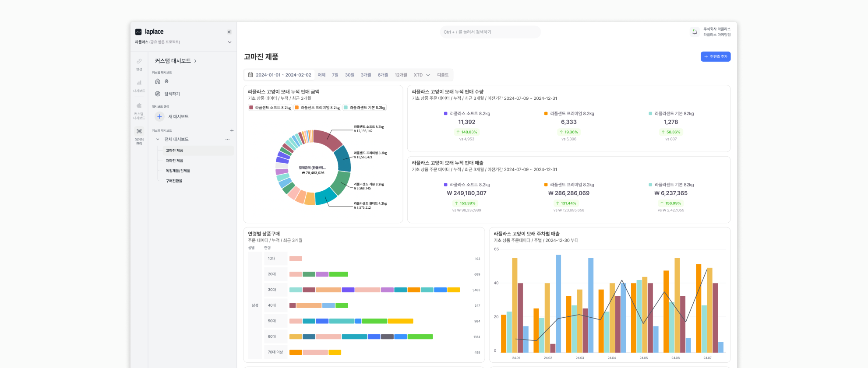Click the calendar icon in the date filter
This screenshot has height=368, width=868.
click(x=251, y=75)
